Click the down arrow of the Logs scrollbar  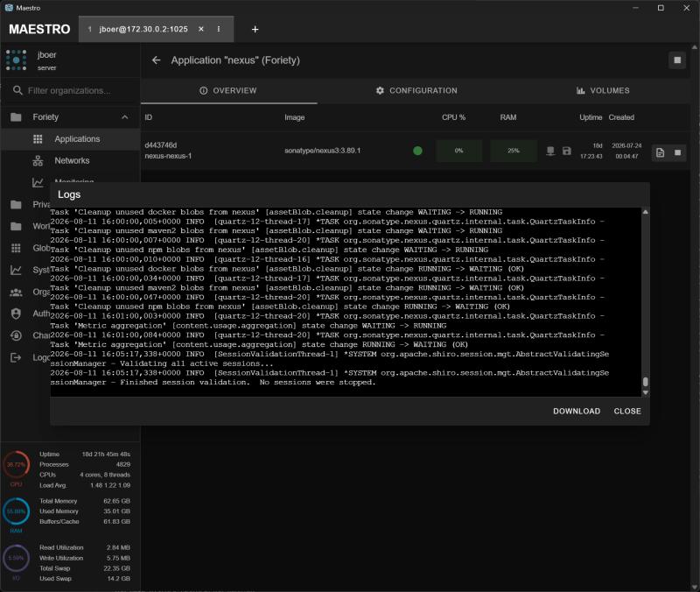coord(645,392)
